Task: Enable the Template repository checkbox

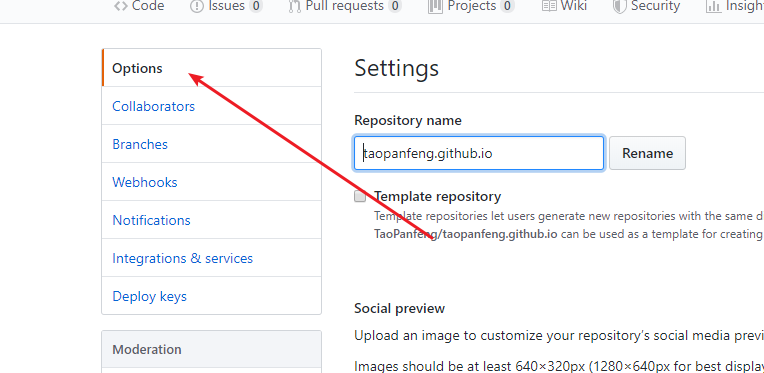Action: click(360, 197)
